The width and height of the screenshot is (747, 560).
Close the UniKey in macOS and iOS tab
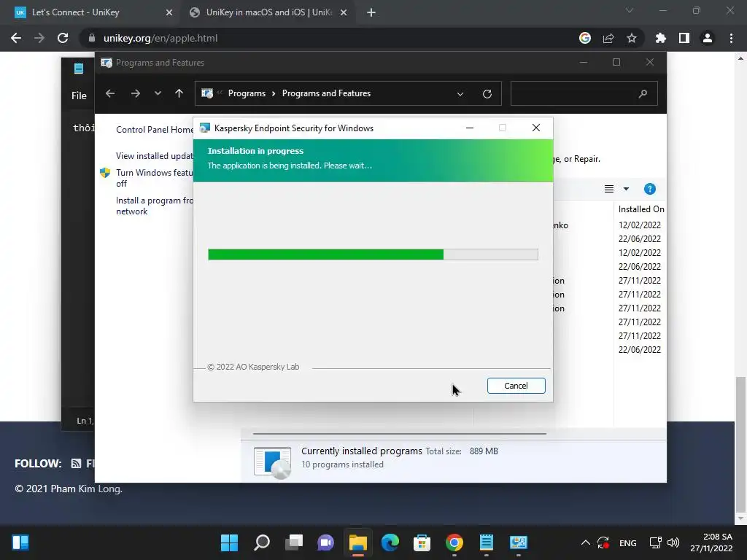(x=344, y=13)
